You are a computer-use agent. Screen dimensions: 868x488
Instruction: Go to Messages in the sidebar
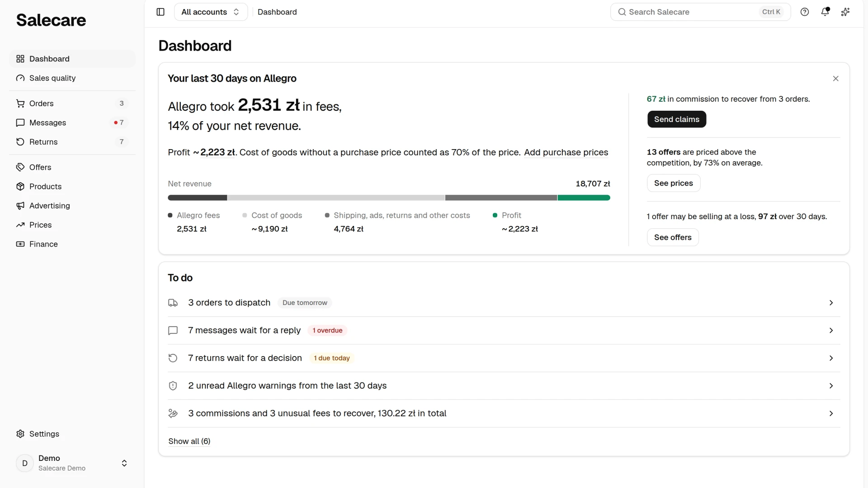(x=72, y=122)
